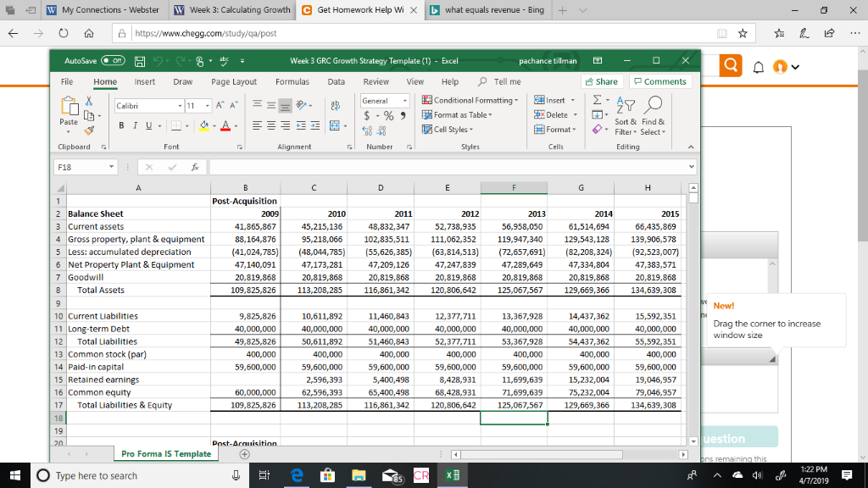Image resolution: width=868 pixels, height=488 pixels.
Task: Click Insert Function fx icon
Action: click(x=195, y=167)
